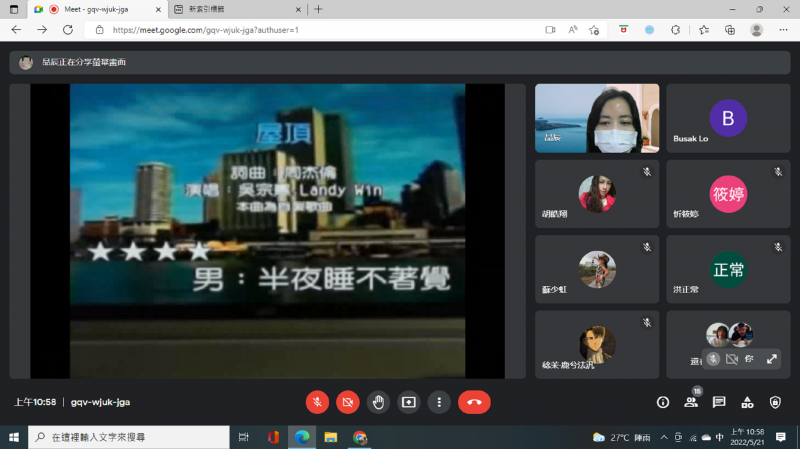
Task: Expand the self-view tile icon
Action: [771, 359]
